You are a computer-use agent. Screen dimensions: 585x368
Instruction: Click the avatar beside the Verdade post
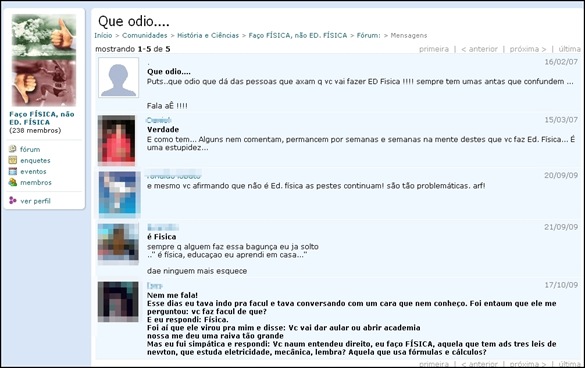pos(116,140)
